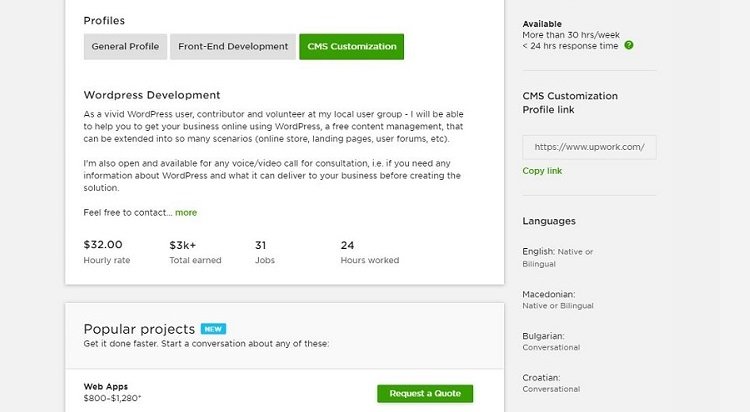Select the CMS Customization profile tab
The height and width of the screenshot is (412, 750).
tap(352, 46)
